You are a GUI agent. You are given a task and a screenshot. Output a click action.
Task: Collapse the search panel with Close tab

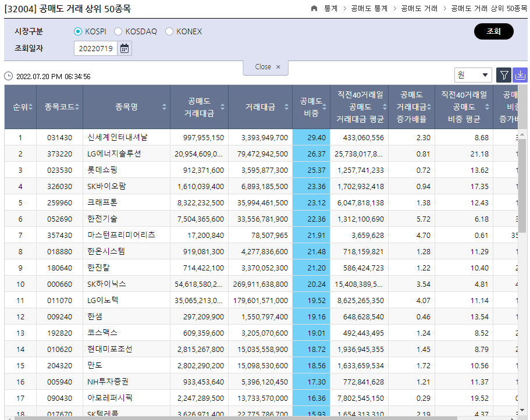pos(266,67)
